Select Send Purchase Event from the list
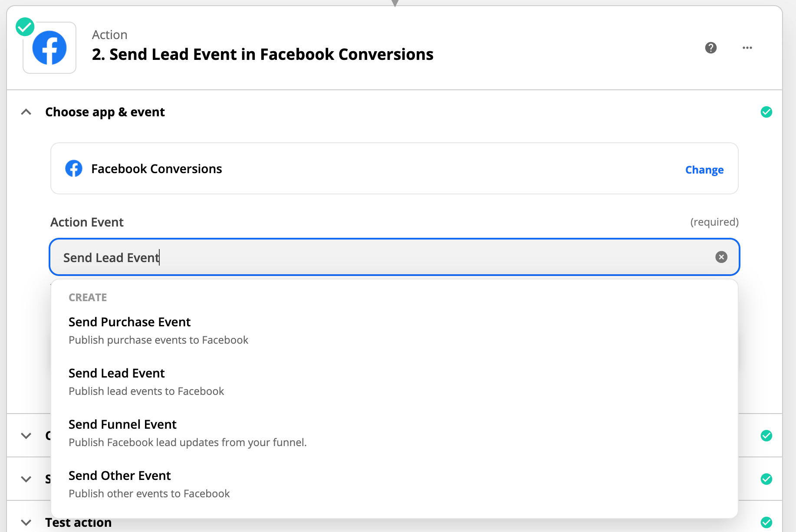 pyautogui.click(x=129, y=322)
